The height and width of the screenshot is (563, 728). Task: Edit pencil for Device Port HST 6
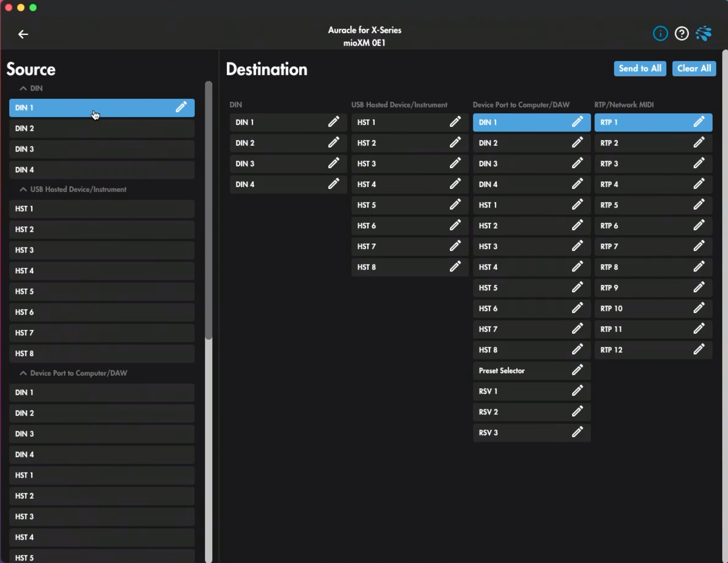coord(577,308)
